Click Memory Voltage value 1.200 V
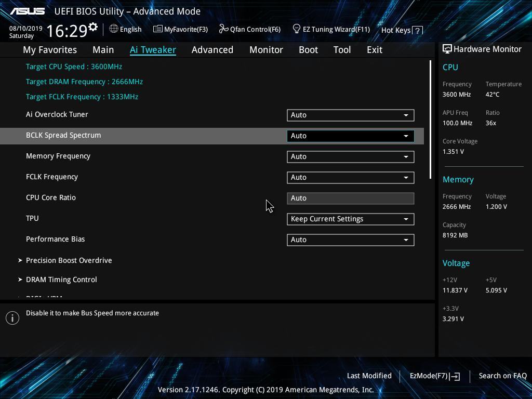 pos(496,207)
